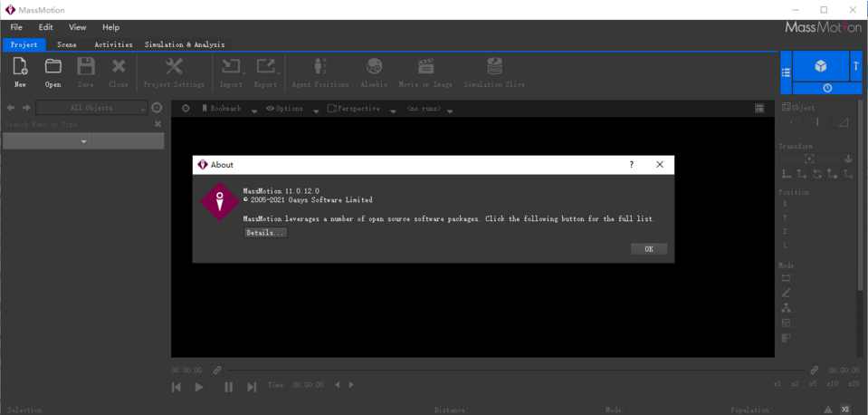Open the Help menu
Screen dimensions: 868x415
point(110,27)
